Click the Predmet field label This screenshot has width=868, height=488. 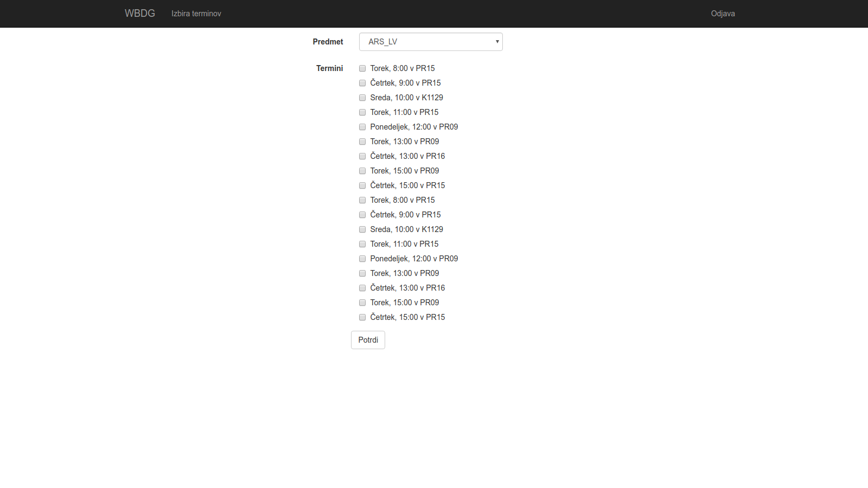coord(328,42)
